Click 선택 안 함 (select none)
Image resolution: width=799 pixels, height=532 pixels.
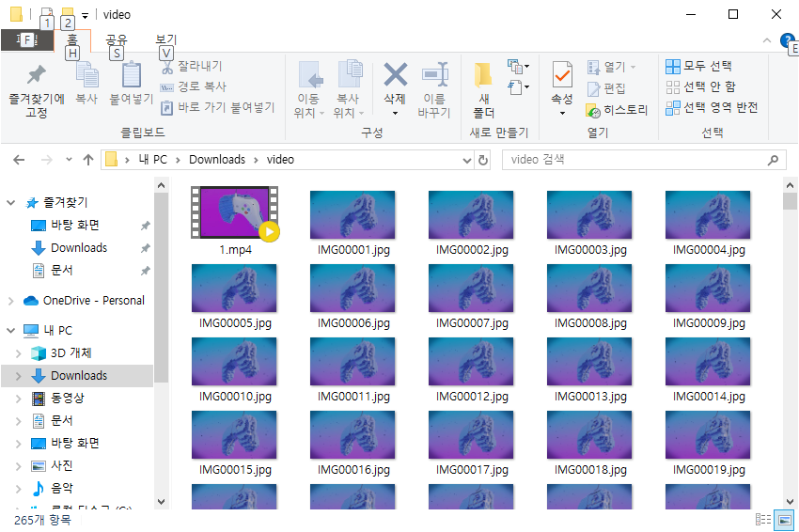click(x=700, y=86)
